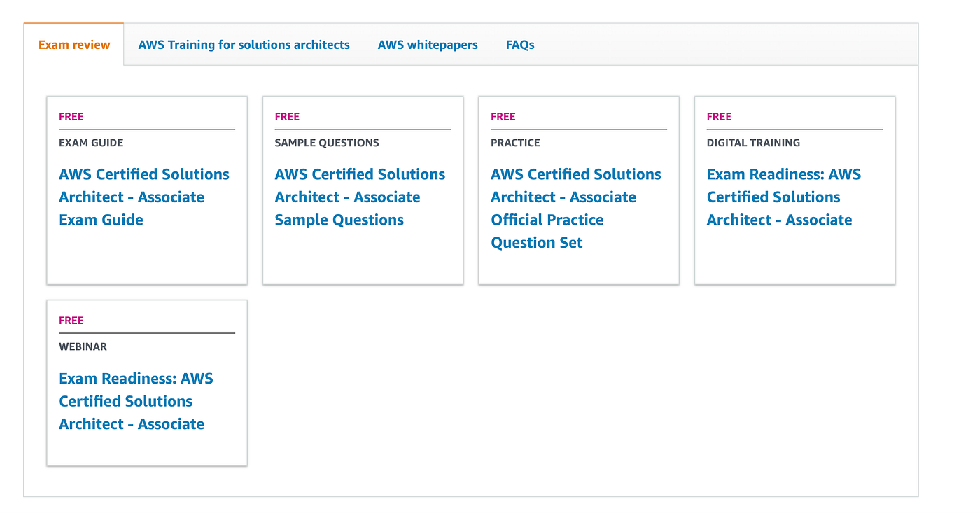Click the FREE label above WEBINAR
Viewport: 980px width, 513px height.
(71, 321)
